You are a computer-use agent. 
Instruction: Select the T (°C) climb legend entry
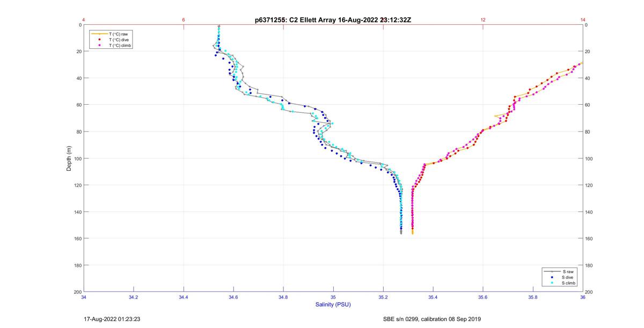120,46
